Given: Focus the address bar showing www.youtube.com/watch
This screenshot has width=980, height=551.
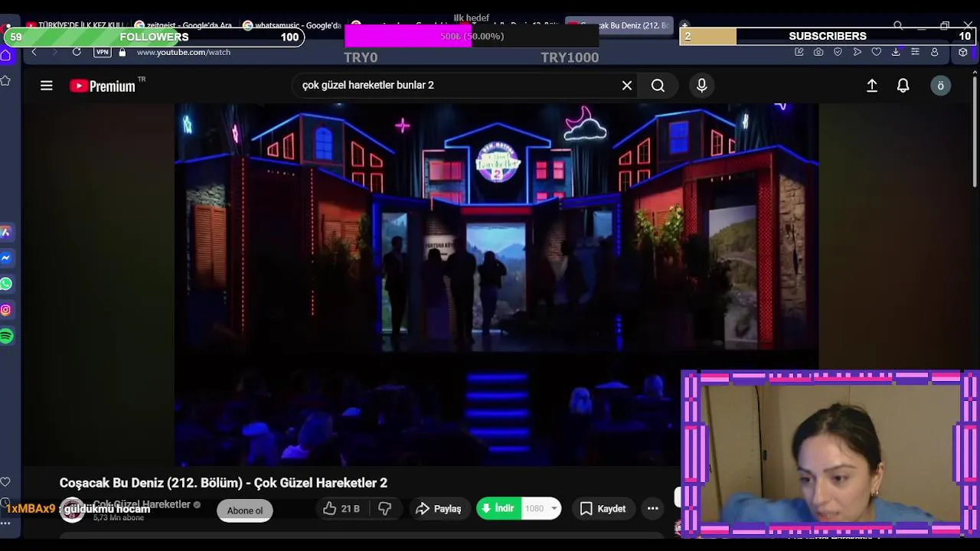Looking at the screenshot, I should tap(184, 52).
